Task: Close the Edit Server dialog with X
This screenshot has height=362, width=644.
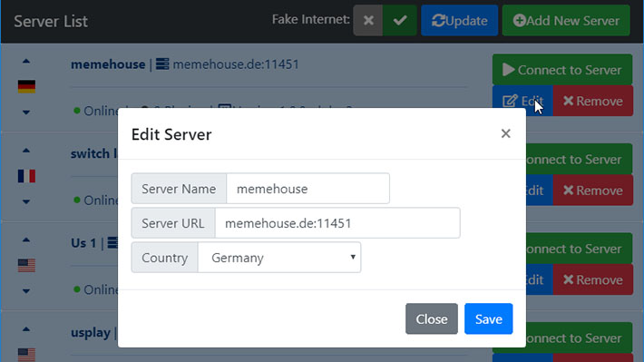Action: click(505, 133)
